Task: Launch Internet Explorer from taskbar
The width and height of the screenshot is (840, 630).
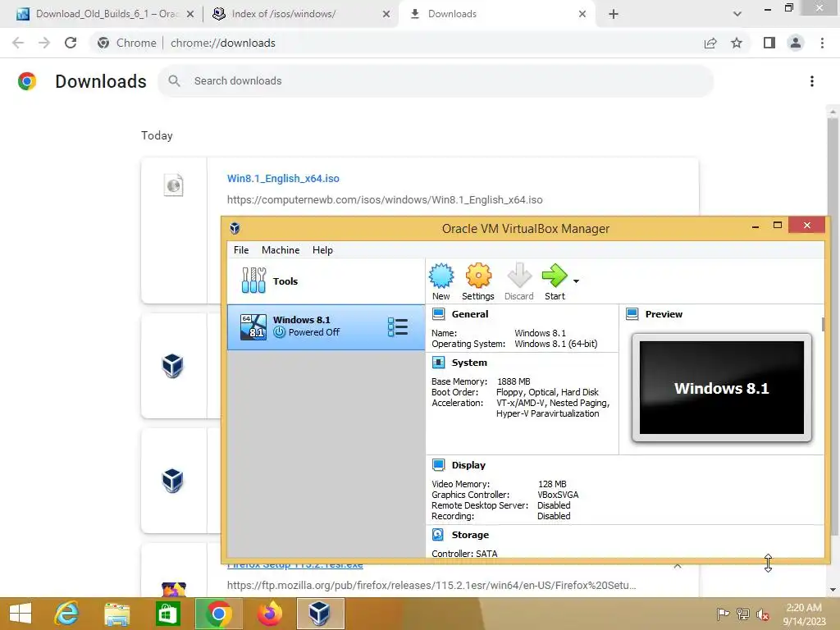Action: 66,614
